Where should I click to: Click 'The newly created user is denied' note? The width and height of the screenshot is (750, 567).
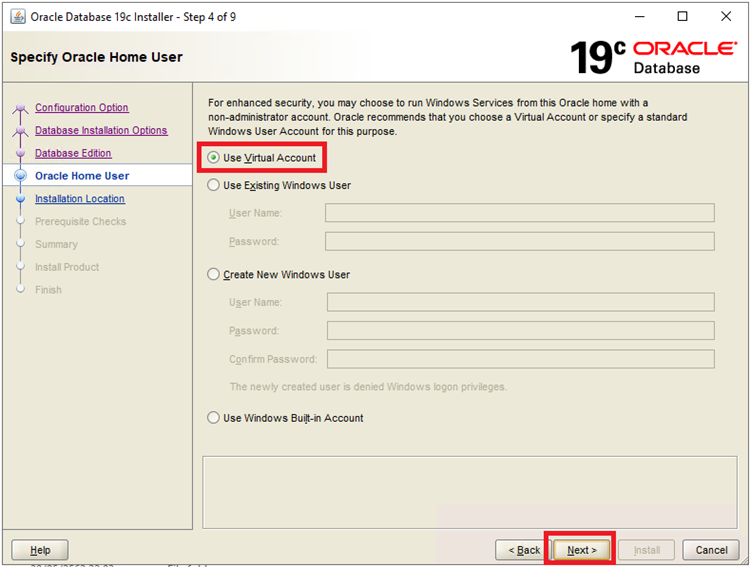pos(368,387)
